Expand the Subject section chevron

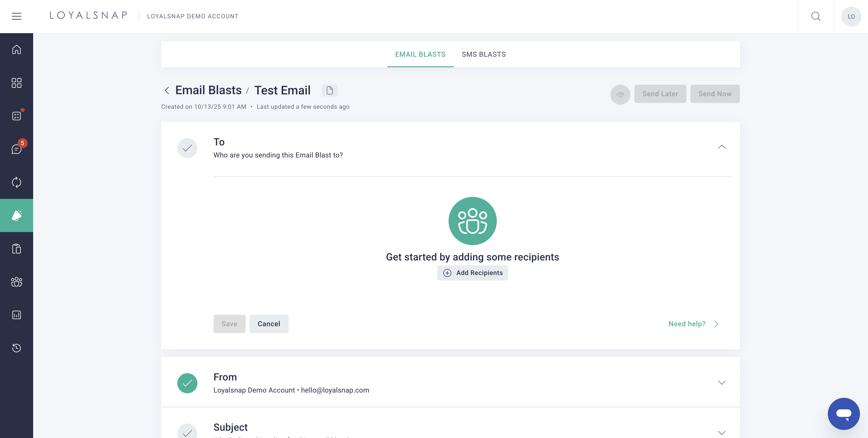[721, 433]
